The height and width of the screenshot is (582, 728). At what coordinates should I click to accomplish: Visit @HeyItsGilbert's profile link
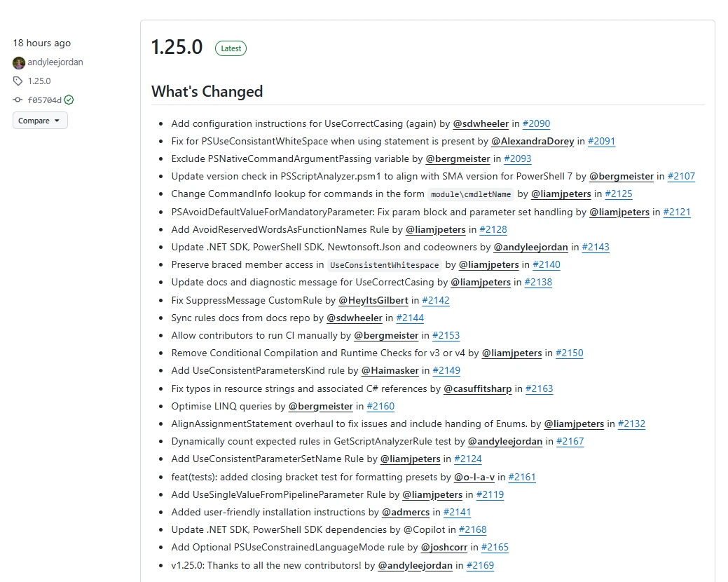373,300
